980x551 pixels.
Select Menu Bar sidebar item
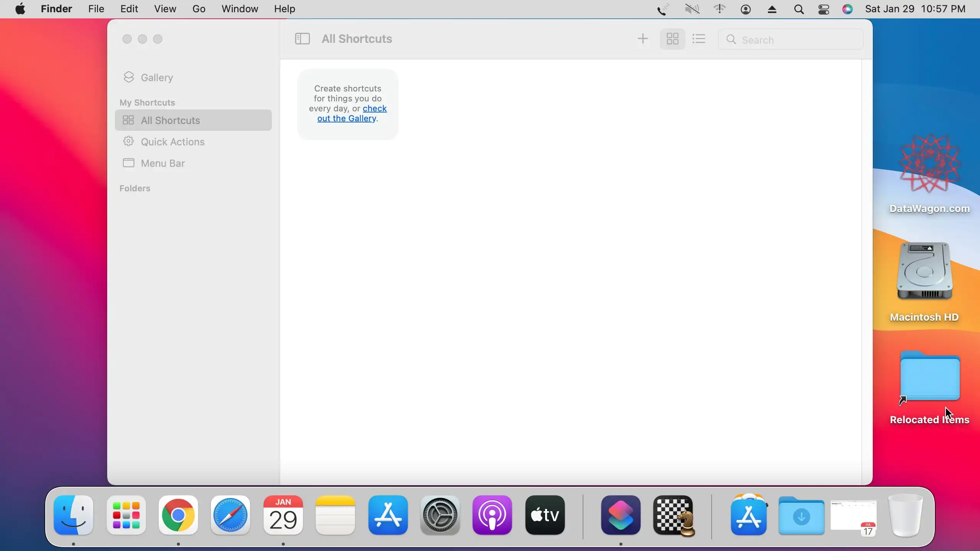point(163,163)
